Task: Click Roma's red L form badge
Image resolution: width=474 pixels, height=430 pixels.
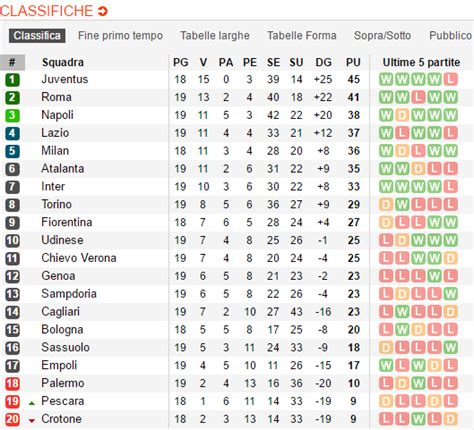Action: coord(418,97)
